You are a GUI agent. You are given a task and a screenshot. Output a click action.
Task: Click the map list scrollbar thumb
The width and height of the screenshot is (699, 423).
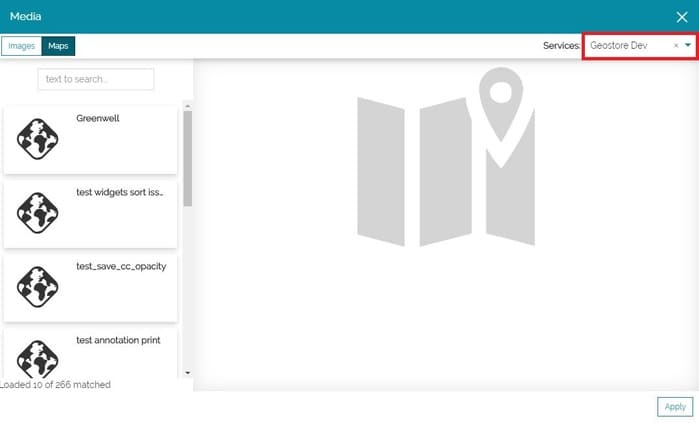187,158
